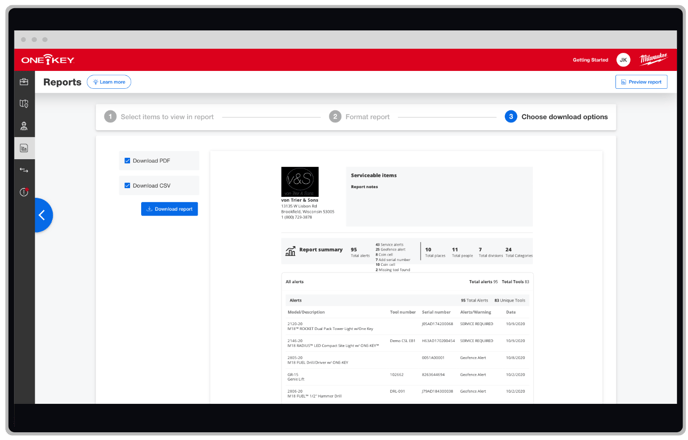Click the All alerts section heading
688x440 pixels.
click(x=294, y=282)
